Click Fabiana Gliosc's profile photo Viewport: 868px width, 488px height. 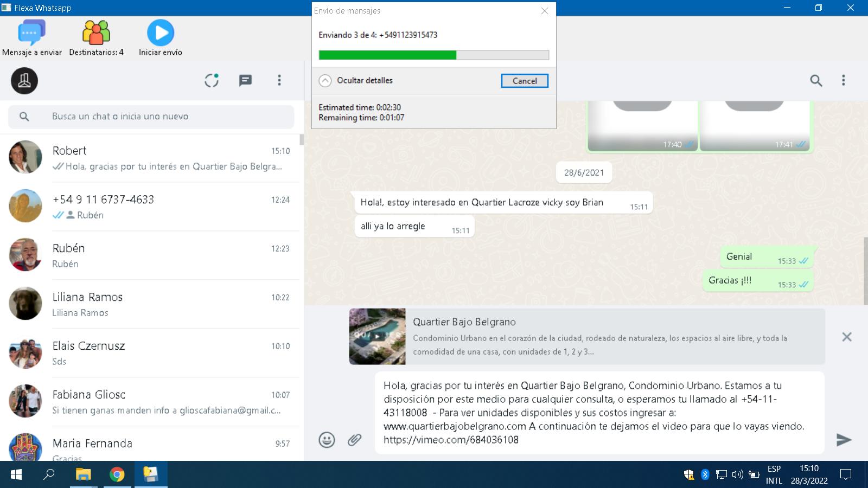pyautogui.click(x=25, y=401)
